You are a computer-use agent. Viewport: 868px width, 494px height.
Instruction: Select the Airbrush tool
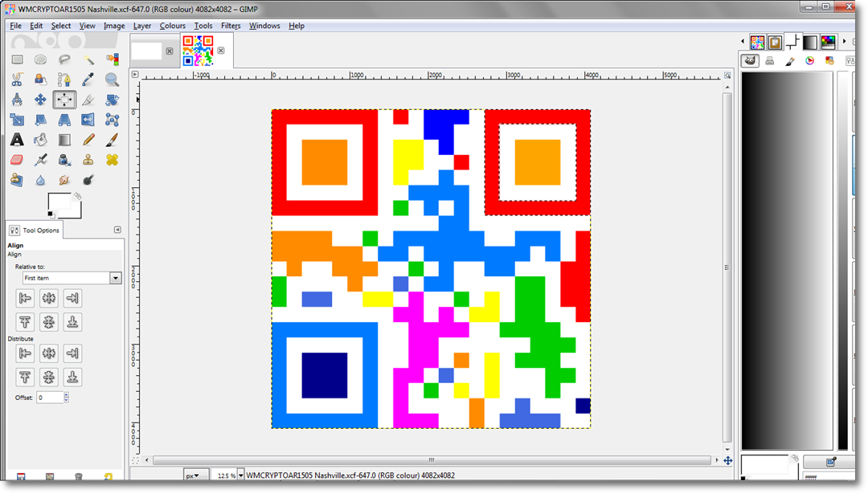point(40,160)
